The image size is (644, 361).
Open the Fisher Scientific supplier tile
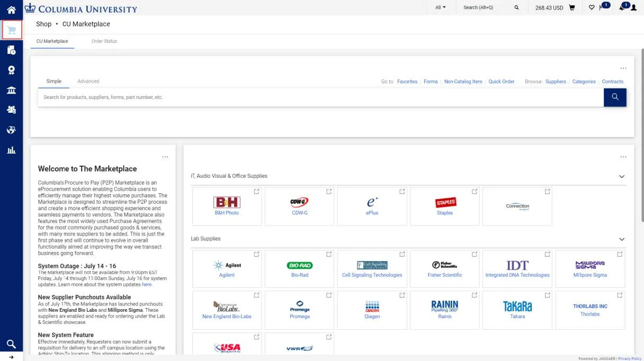[445, 268]
